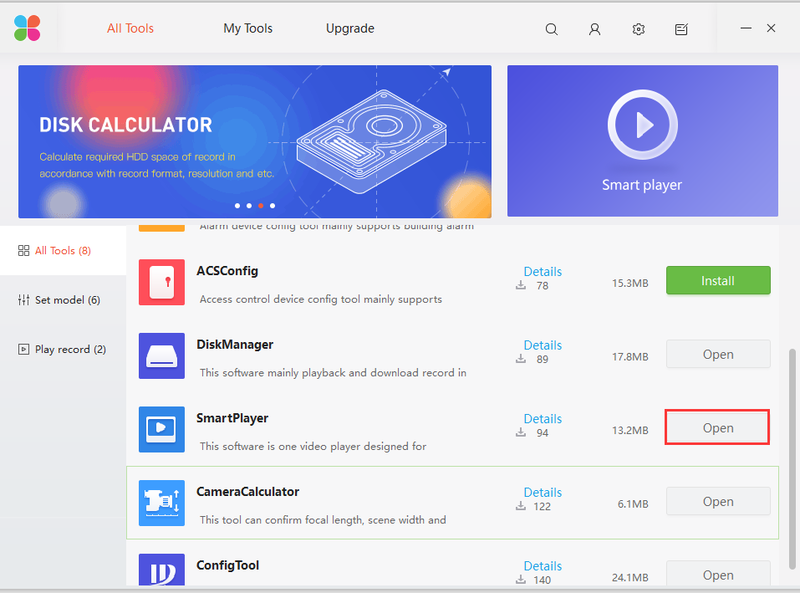Click the 15.3MB size text

pyautogui.click(x=630, y=283)
